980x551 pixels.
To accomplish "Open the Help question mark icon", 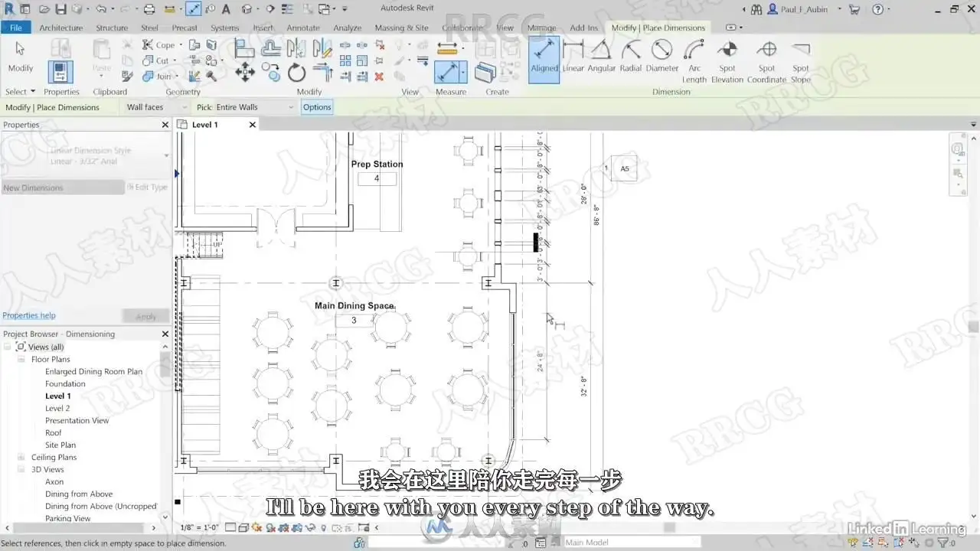I will click(x=877, y=9).
